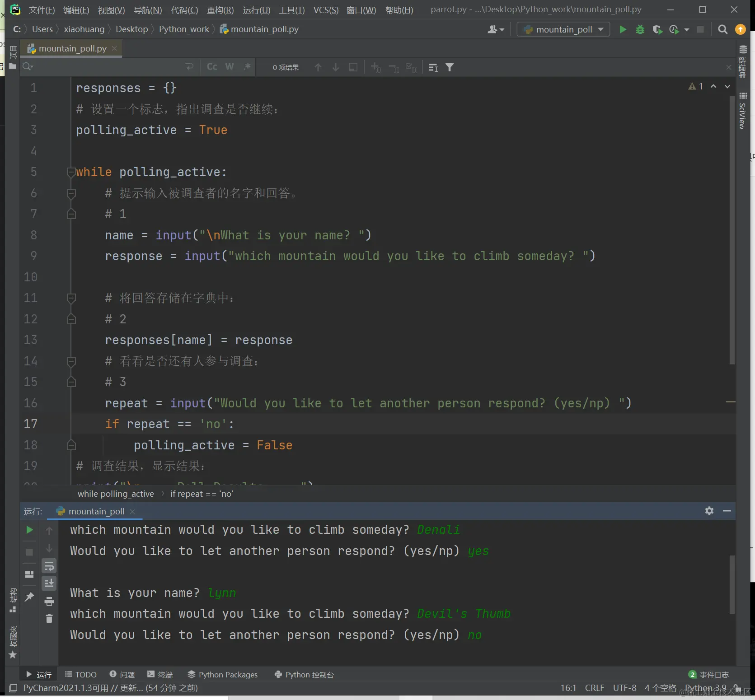This screenshot has height=700, width=755.
Task: Click the Python_work breadcrumb folder
Action: [x=184, y=29]
